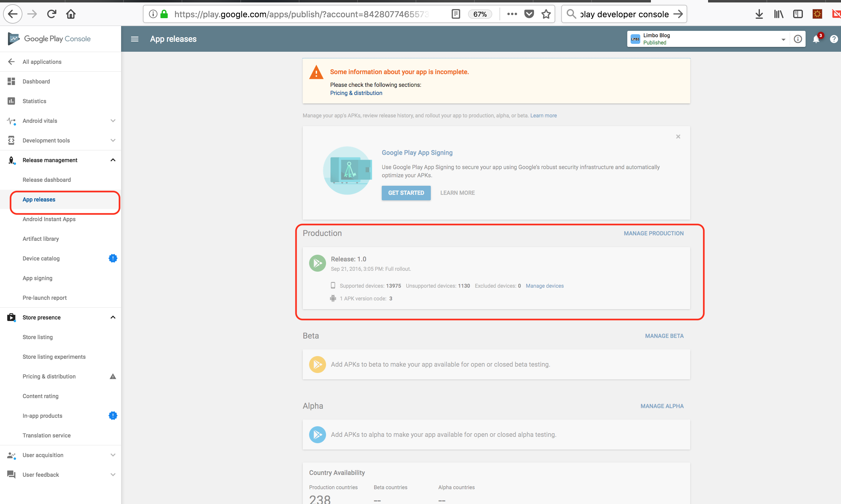The image size is (841, 504).
Task: Click the Android vitals heartbeat icon
Action: 11,121
